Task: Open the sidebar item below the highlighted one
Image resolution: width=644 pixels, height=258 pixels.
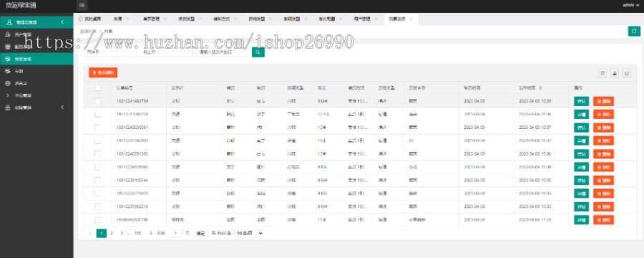Action: pos(36,71)
